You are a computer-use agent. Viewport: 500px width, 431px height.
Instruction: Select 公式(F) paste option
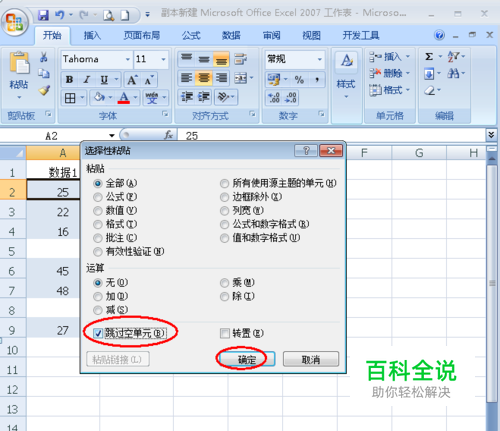tap(115, 197)
